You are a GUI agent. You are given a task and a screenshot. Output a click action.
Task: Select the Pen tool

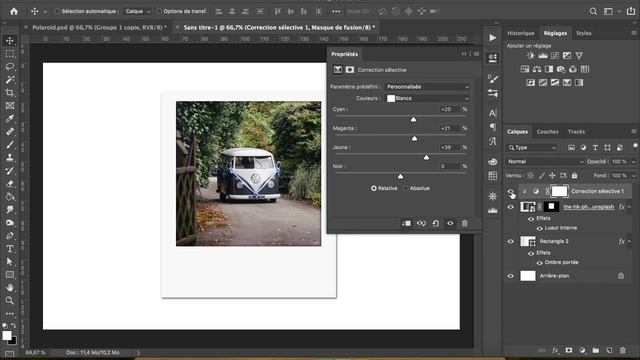[10, 236]
